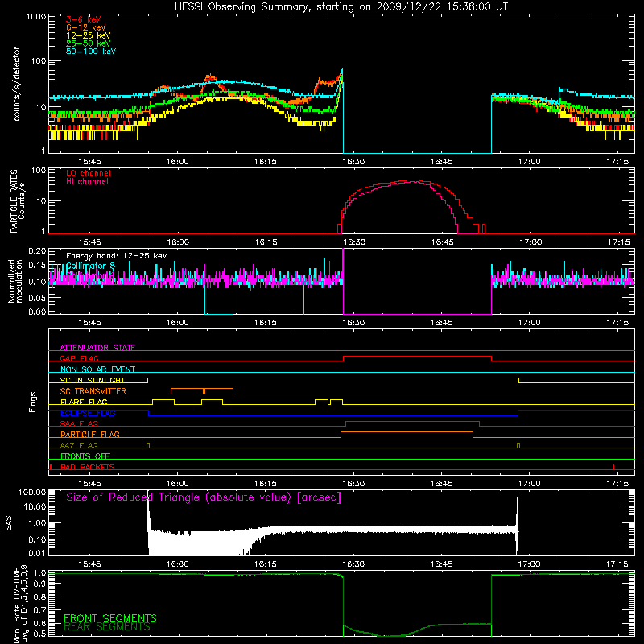Click the SAS axis label

coord(9,523)
